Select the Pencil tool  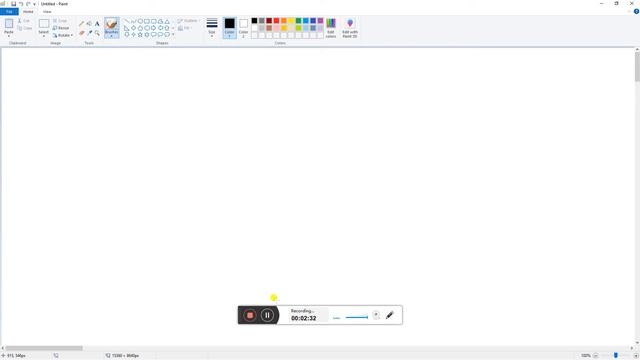click(81, 24)
